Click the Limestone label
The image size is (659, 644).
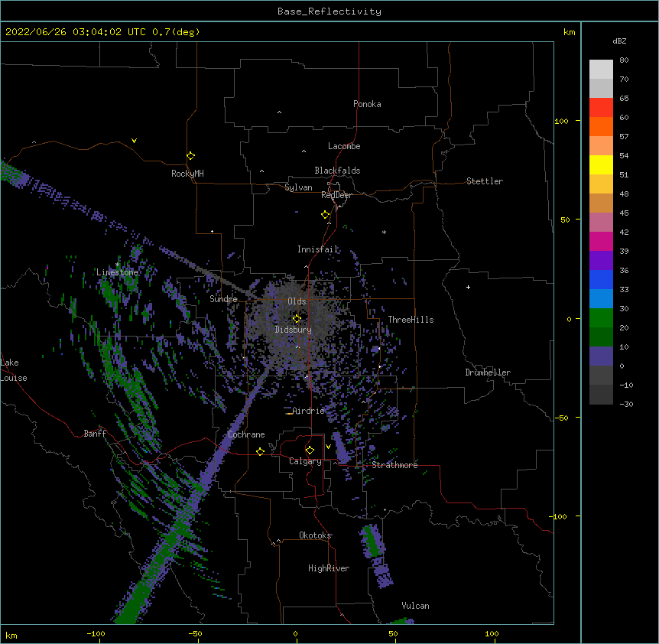[x=117, y=272]
